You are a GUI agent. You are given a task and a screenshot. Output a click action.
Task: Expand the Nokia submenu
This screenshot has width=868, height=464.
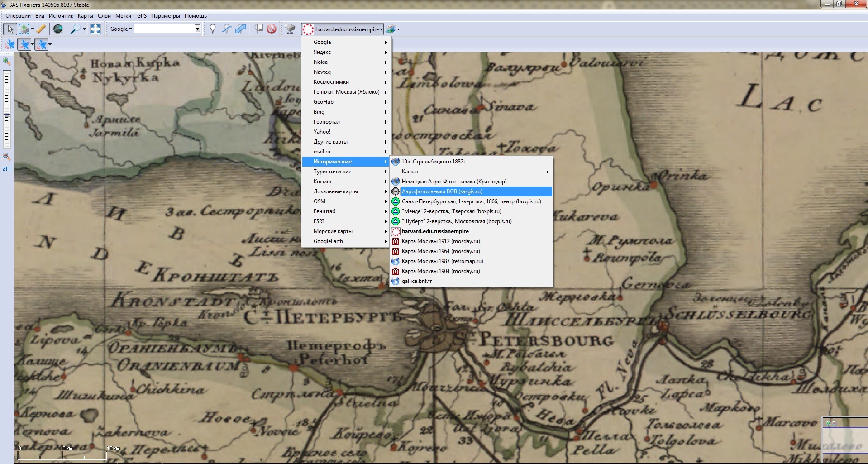click(346, 62)
